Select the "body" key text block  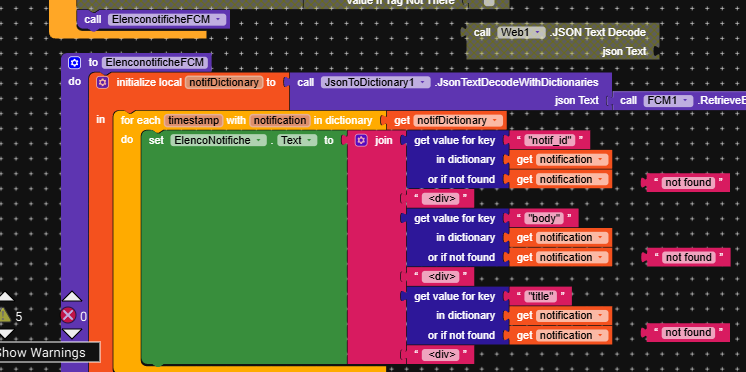pos(543,218)
